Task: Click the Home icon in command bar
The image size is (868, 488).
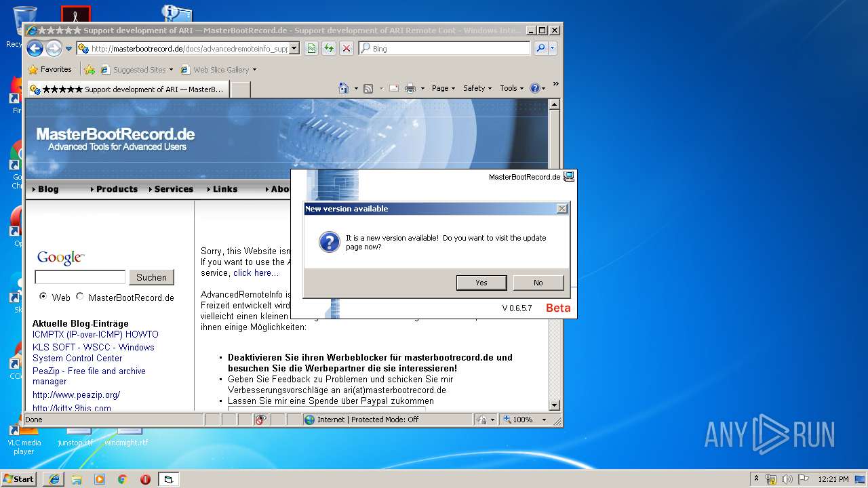Action: point(344,88)
